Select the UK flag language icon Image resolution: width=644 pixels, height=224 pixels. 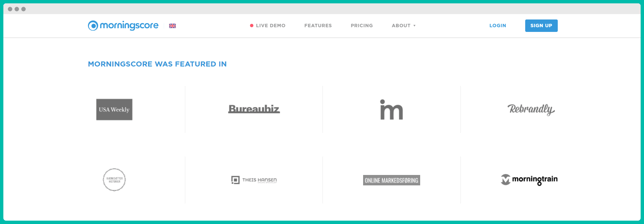pos(172,26)
